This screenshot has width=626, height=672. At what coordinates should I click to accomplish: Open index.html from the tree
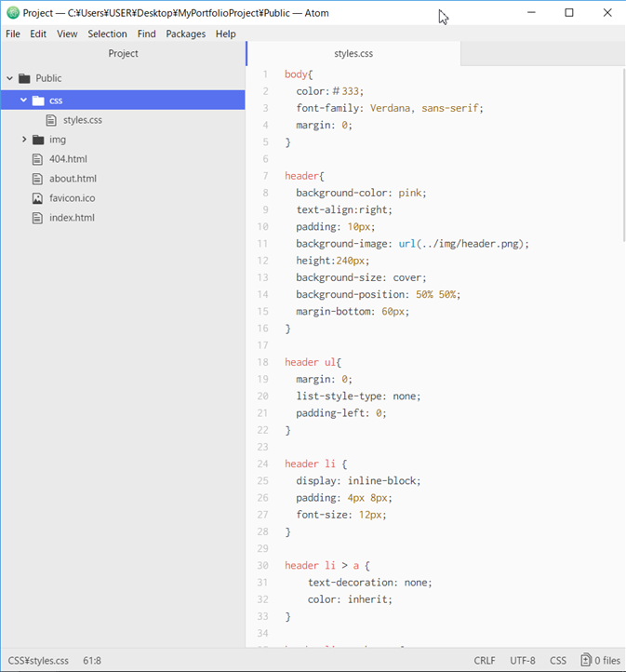click(72, 218)
